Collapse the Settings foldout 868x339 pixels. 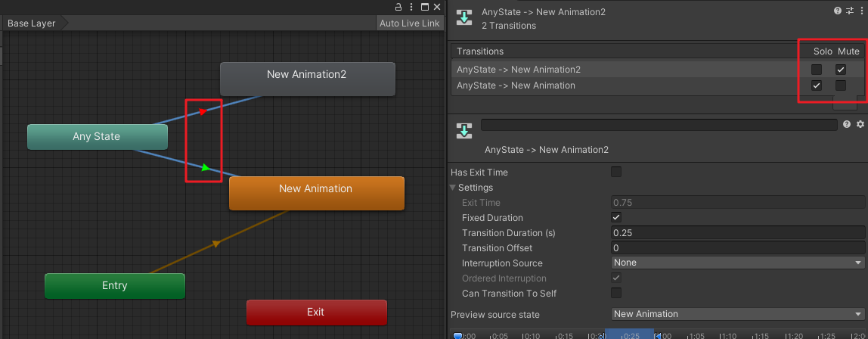point(454,188)
